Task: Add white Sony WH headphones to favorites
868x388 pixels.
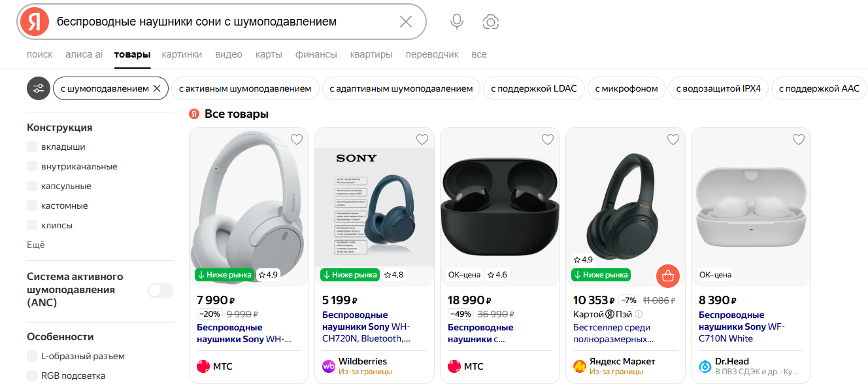Action: pos(297,139)
